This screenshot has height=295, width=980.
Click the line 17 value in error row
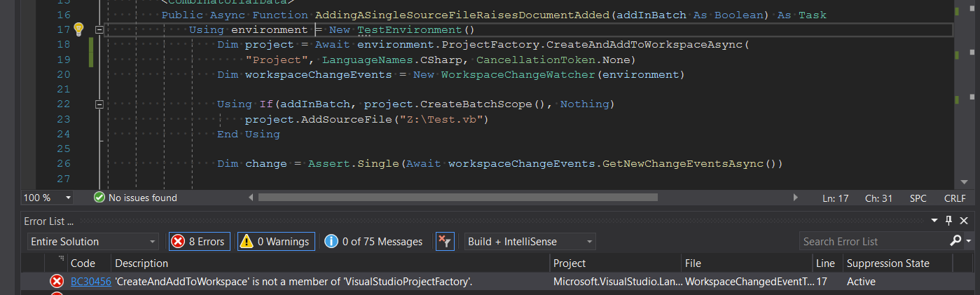pyautogui.click(x=822, y=282)
